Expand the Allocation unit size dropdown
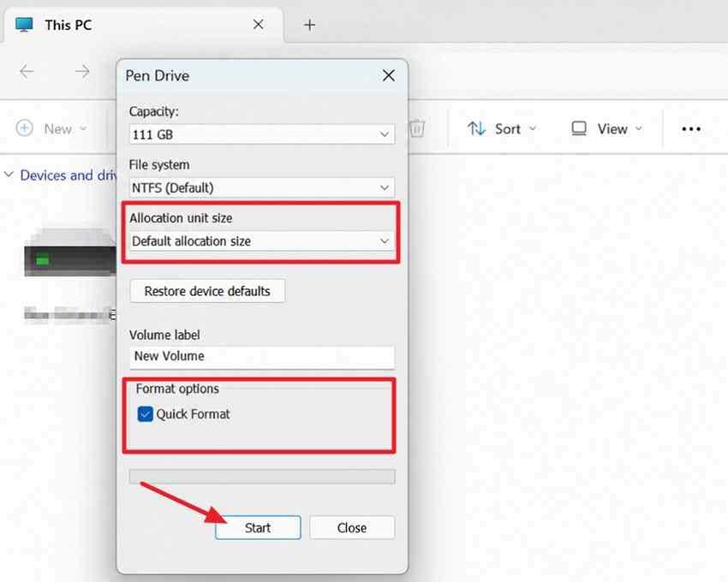728x582 pixels. click(x=262, y=241)
